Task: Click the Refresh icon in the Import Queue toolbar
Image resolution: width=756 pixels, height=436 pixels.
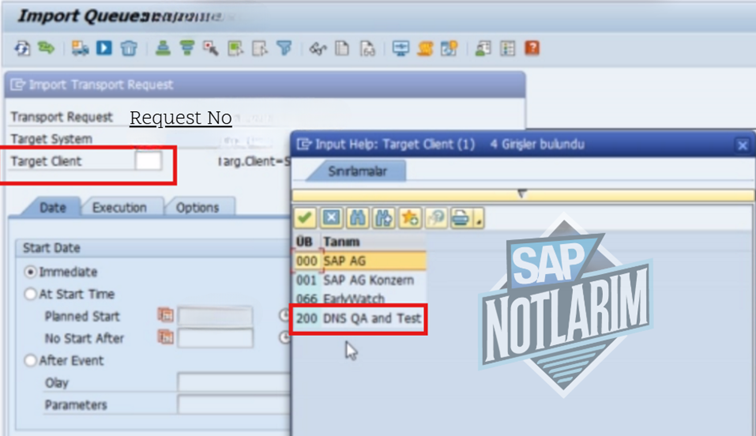Action: coord(22,48)
